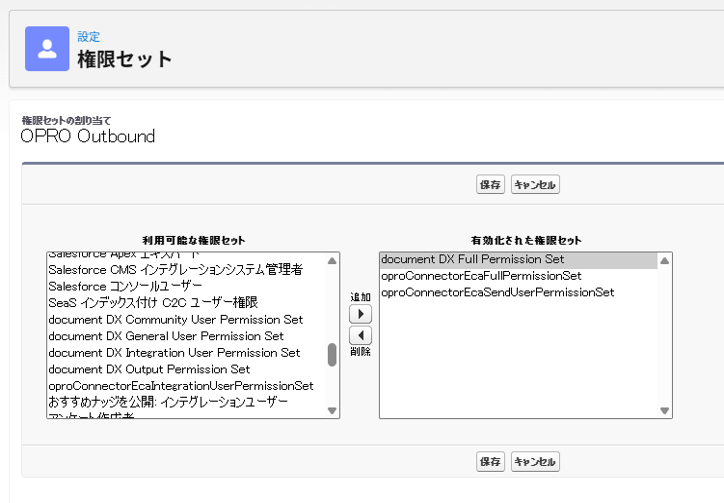Select おすすめナッジを公開: インテグレーションユーザー item
The width and height of the screenshot is (724, 503).
coord(186,402)
